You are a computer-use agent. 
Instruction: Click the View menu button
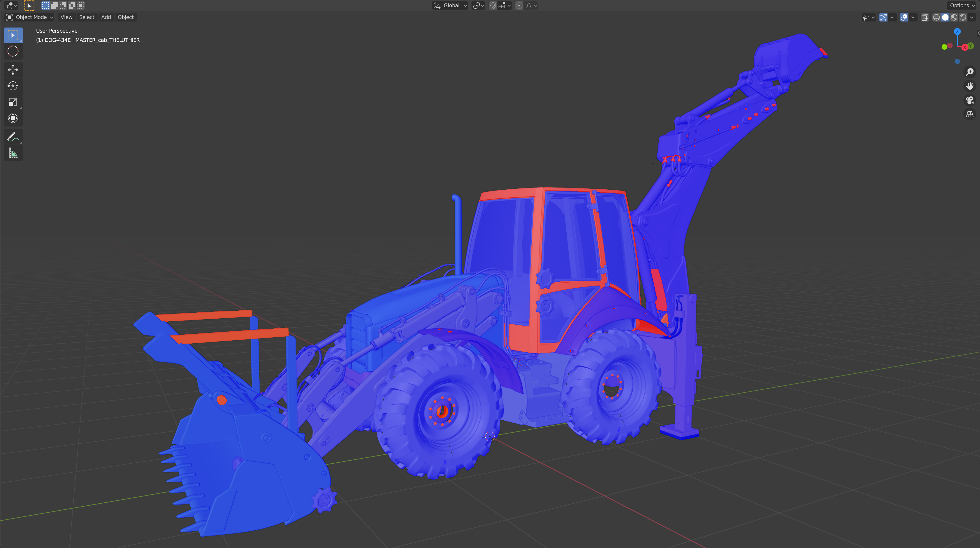pos(66,18)
